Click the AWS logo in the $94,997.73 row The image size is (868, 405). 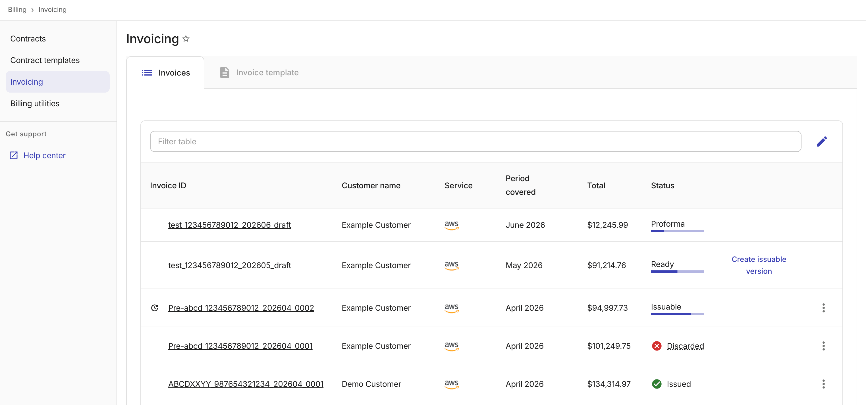tap(452, 308)
